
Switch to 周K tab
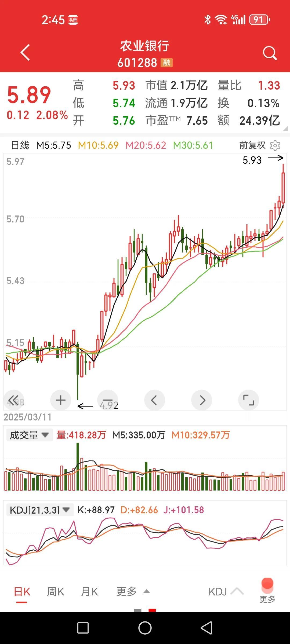click(x=56, y=592)
